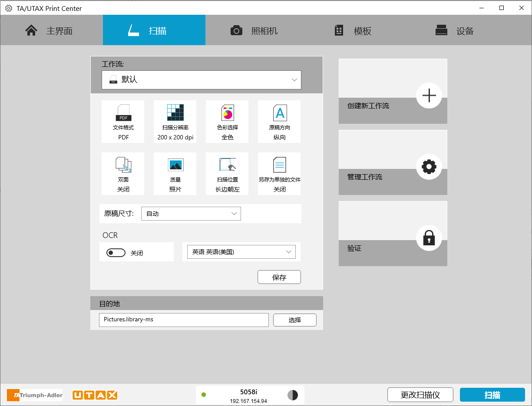Open the 双面 (duplex) scan settings
The height and width of the screenshot is (406, 532).
point(123,174)
